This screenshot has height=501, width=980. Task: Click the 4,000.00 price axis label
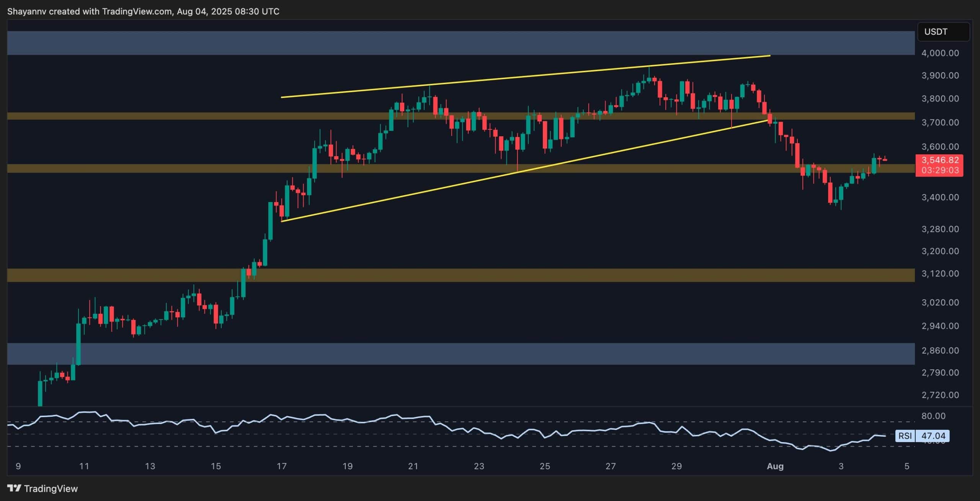coord(940,53)
